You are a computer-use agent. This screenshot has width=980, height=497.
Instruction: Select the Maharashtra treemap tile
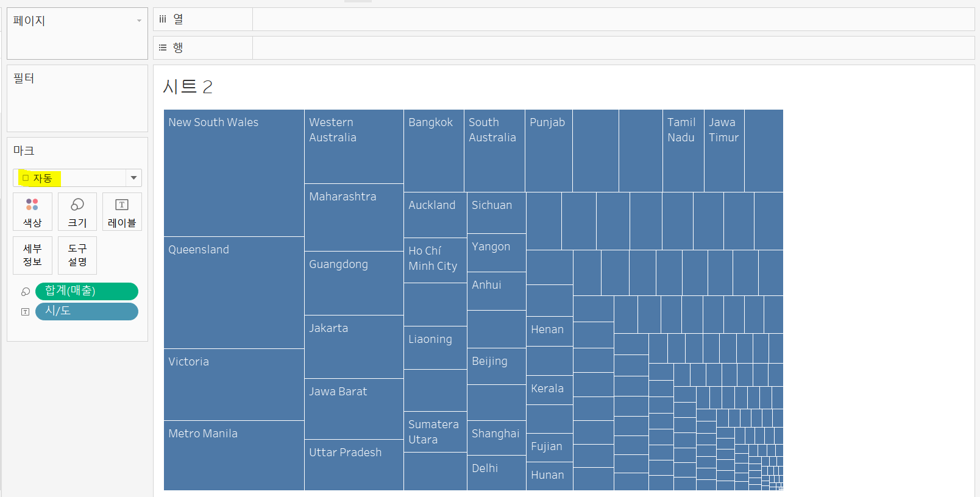pyautogui.click(x=354, y=217)
